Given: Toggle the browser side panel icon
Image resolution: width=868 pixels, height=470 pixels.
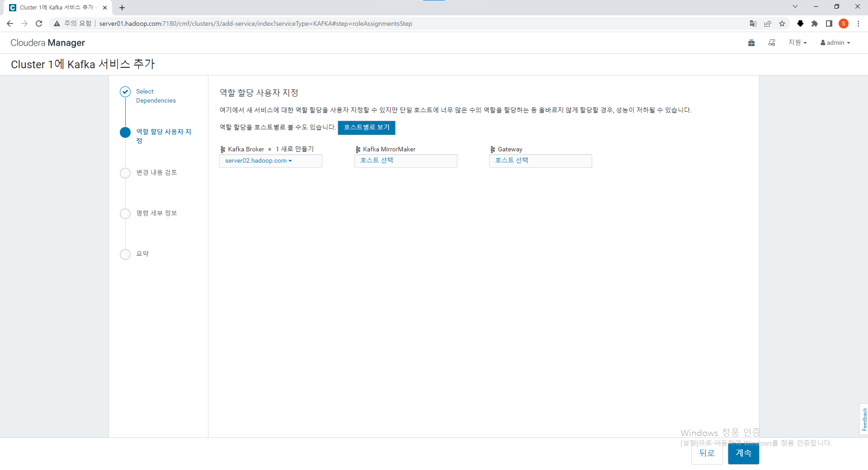Looking at the screenshot, I should click(x=829, y=23).
